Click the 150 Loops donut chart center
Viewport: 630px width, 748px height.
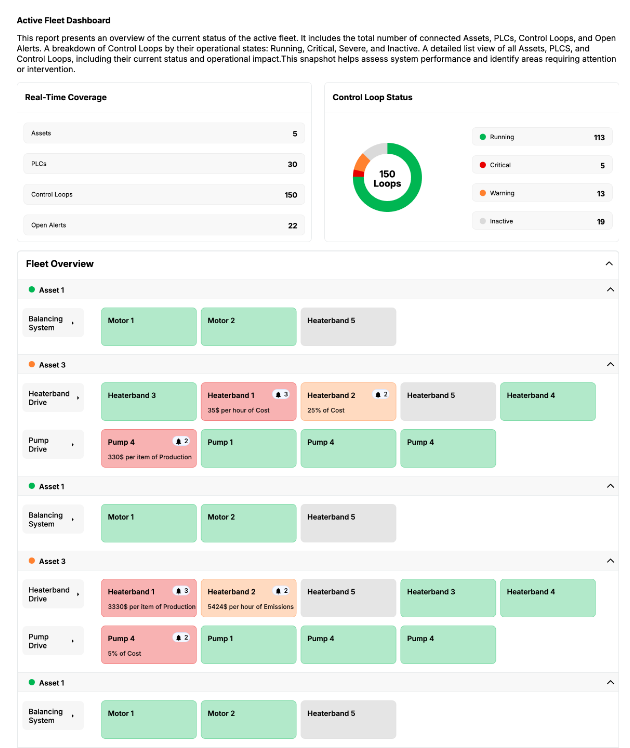click(x=387, y=178)
